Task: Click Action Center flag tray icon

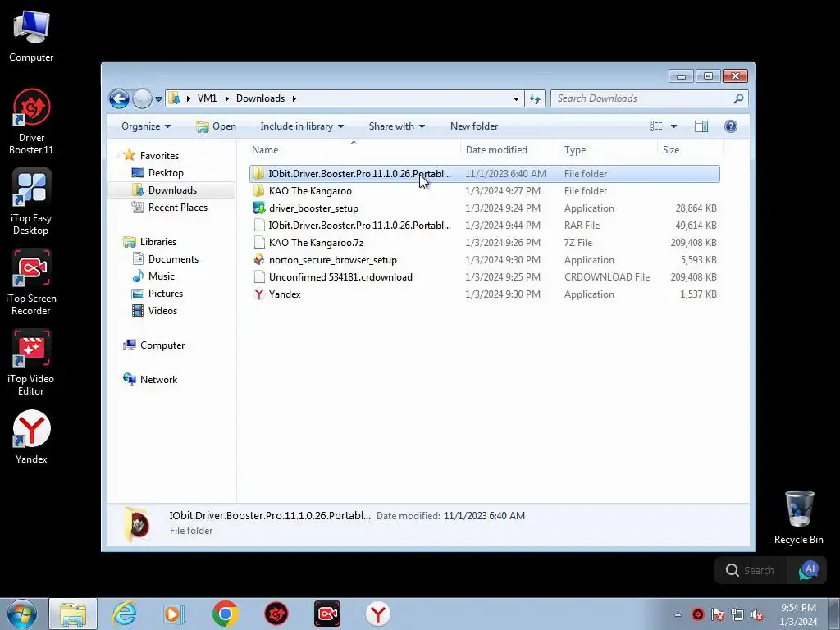Action: 717,615
